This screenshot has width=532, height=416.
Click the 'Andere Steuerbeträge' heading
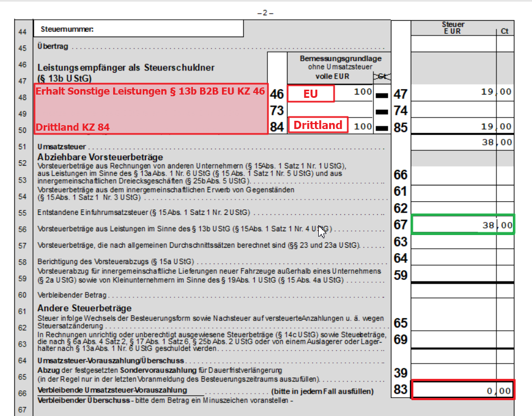coord(85,308)
